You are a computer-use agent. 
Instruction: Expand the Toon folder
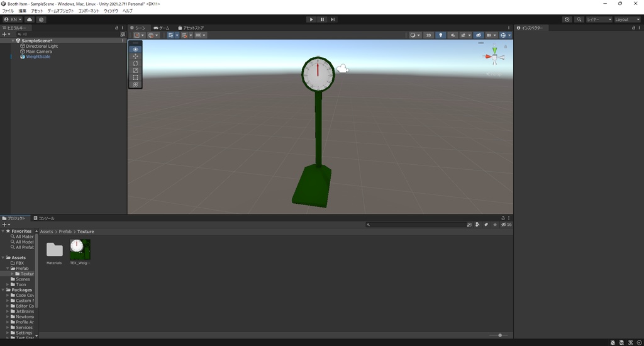8,284
